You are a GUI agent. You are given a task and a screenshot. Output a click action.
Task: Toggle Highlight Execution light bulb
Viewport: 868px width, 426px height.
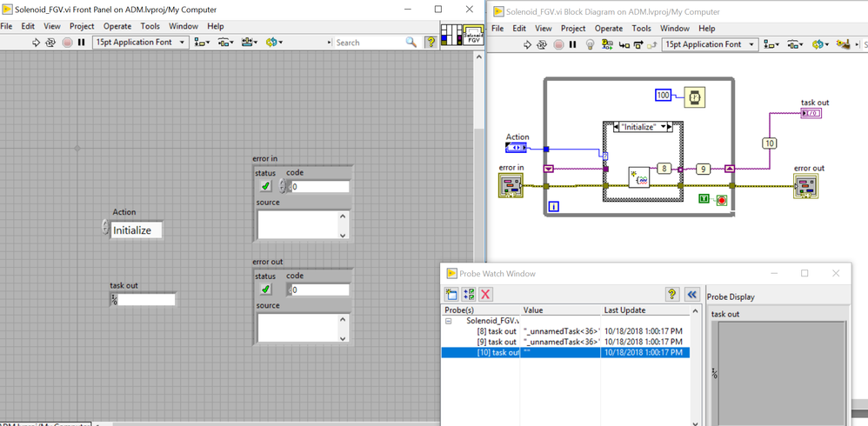tap(590, 44)
